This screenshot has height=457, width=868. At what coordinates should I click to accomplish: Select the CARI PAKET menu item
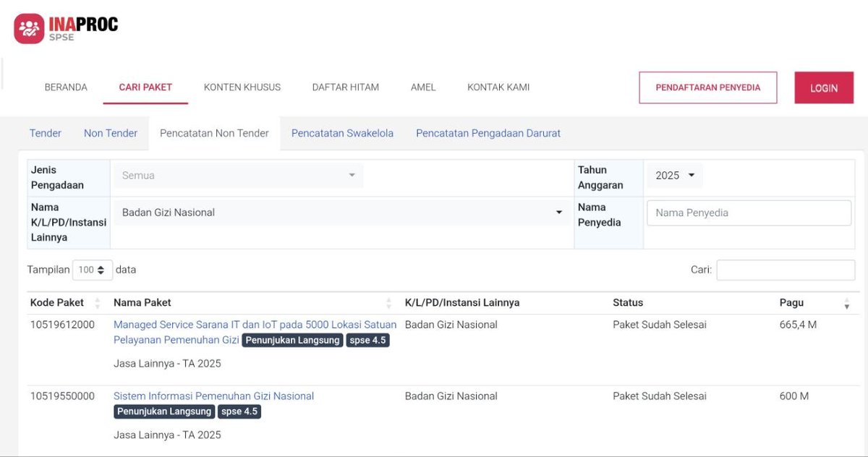pyautogui.click(x=145, y=87)
